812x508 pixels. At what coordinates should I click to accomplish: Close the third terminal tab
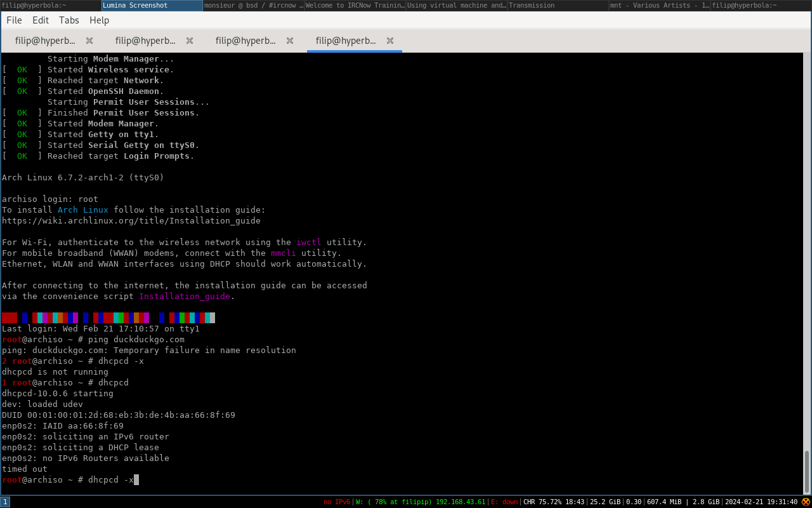290,41
